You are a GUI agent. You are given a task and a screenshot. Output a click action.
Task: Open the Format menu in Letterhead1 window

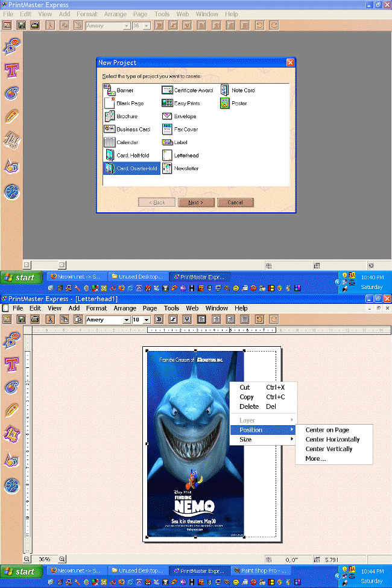tap(96, 308)
